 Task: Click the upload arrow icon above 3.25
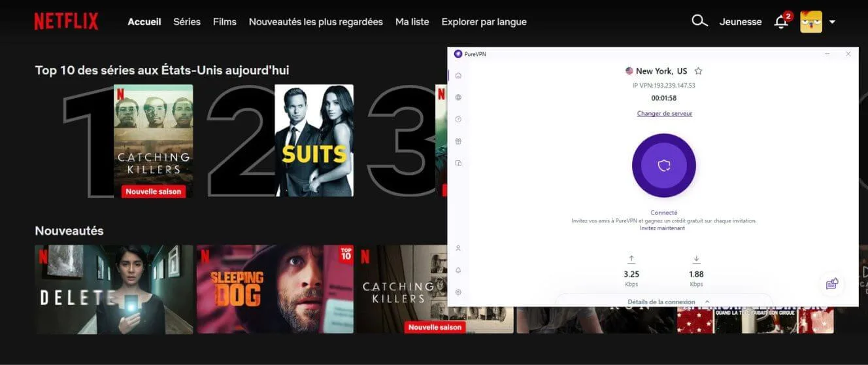click(x=631, y=259)
